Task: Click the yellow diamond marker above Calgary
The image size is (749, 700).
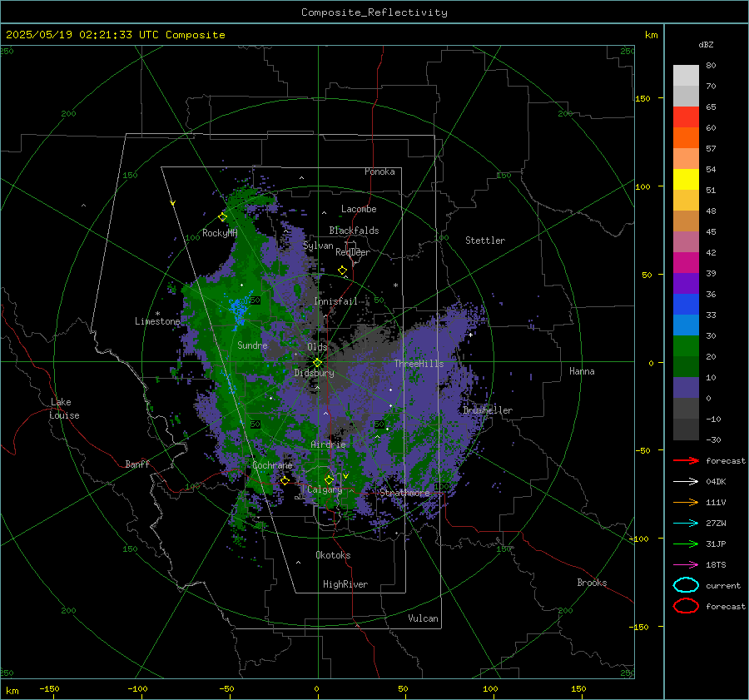Action: [329, 479]
